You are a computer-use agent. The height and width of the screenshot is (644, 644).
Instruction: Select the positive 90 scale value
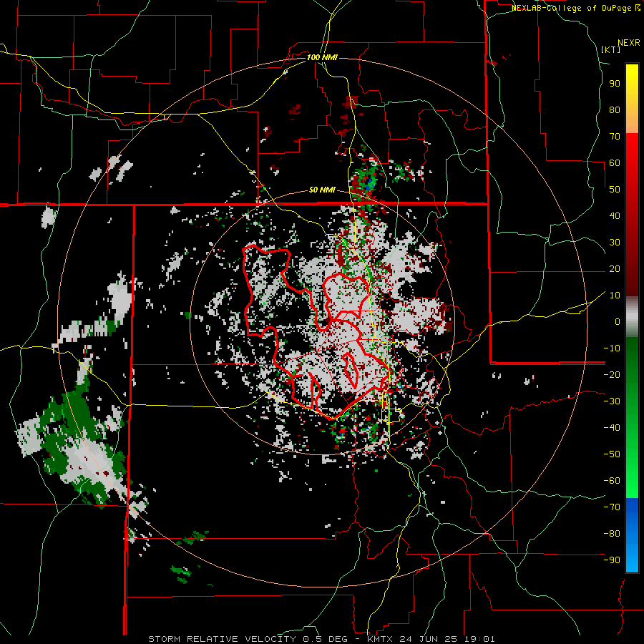point(615,84)
